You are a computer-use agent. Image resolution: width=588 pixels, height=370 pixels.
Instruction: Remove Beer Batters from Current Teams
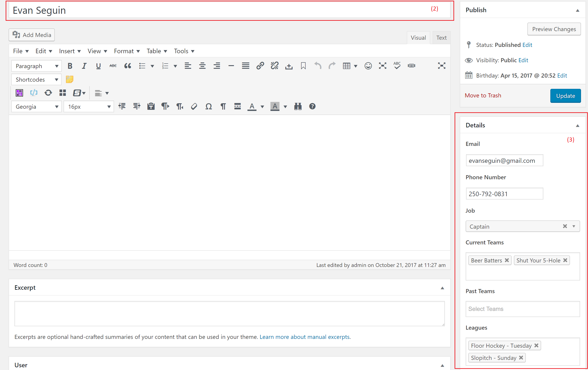coord(507,260)
